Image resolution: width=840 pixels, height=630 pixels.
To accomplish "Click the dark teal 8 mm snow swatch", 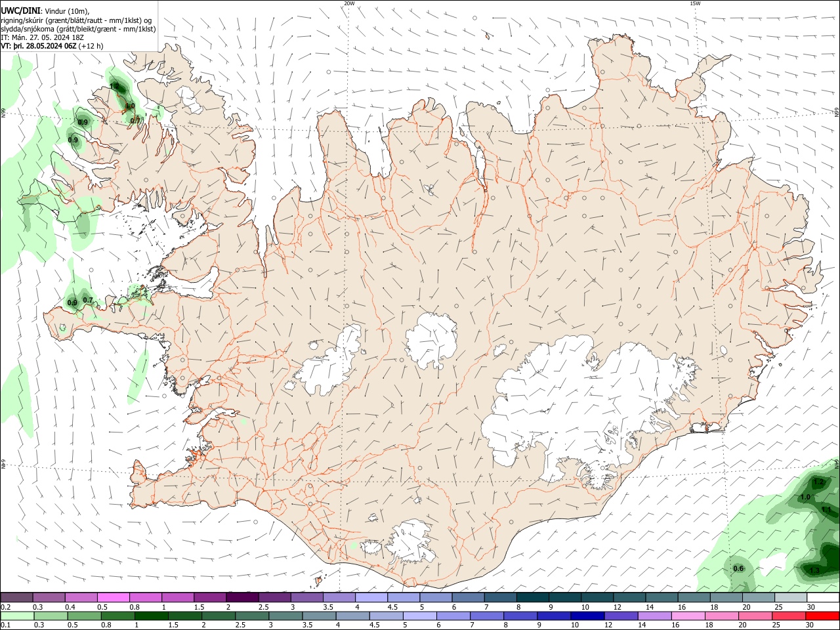I will tap(532, 597).
